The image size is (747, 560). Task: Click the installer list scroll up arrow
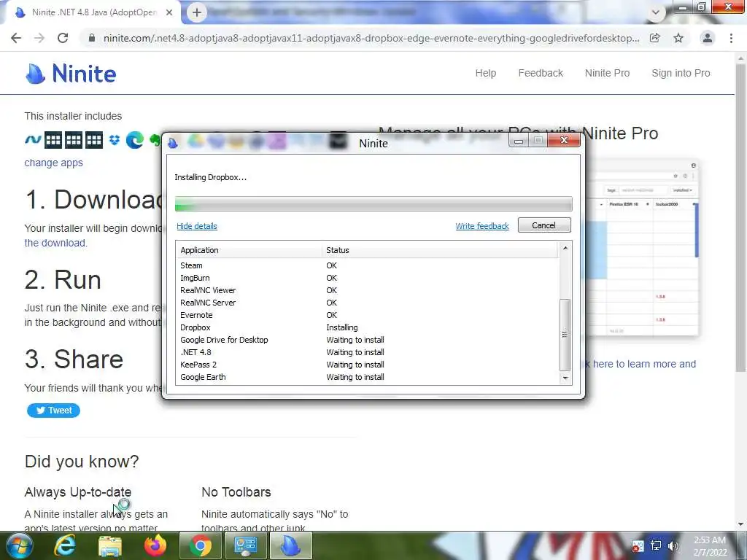(x=565, y=248)
